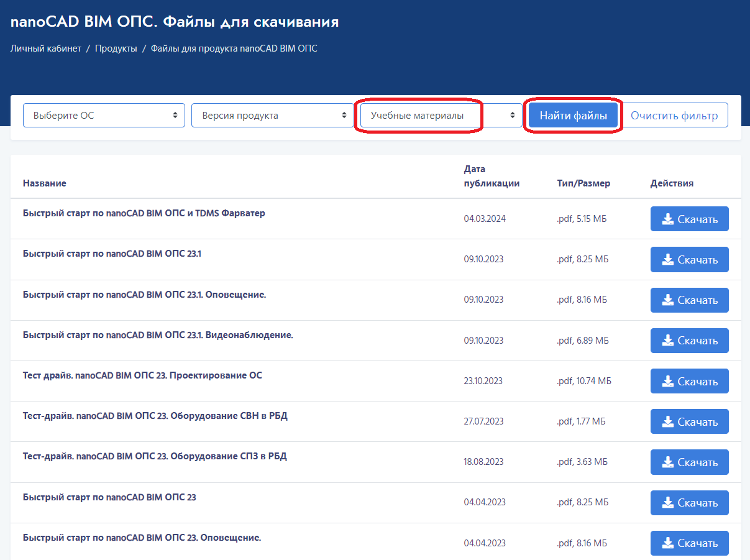Click the 'Действия' column header

(x=672, y=183)
